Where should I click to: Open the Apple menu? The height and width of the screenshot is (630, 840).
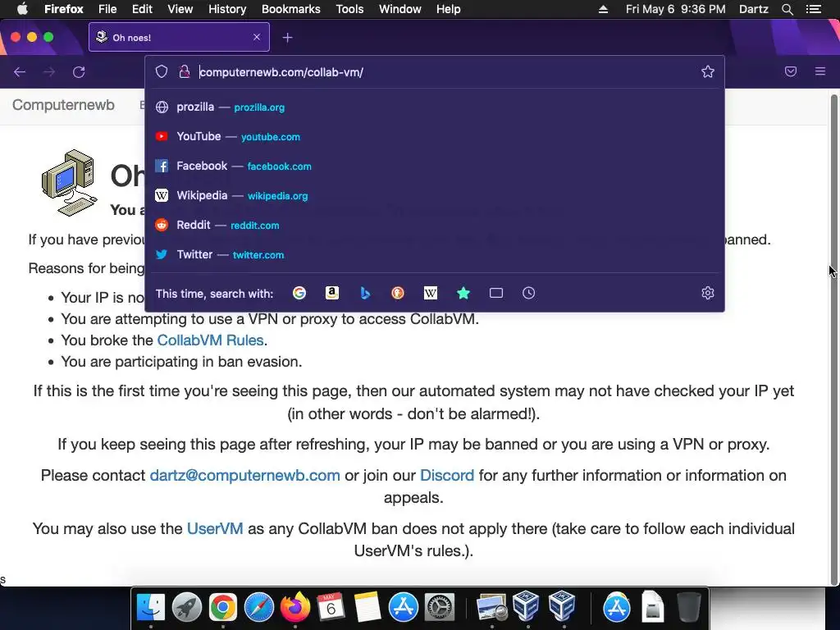[22, 9]
